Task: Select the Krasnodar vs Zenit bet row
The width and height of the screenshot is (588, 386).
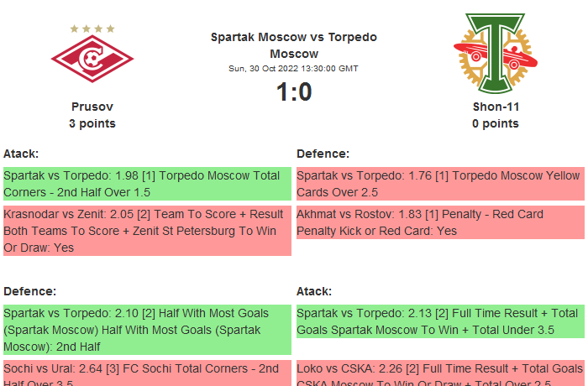Action: (x=147, y=231)
